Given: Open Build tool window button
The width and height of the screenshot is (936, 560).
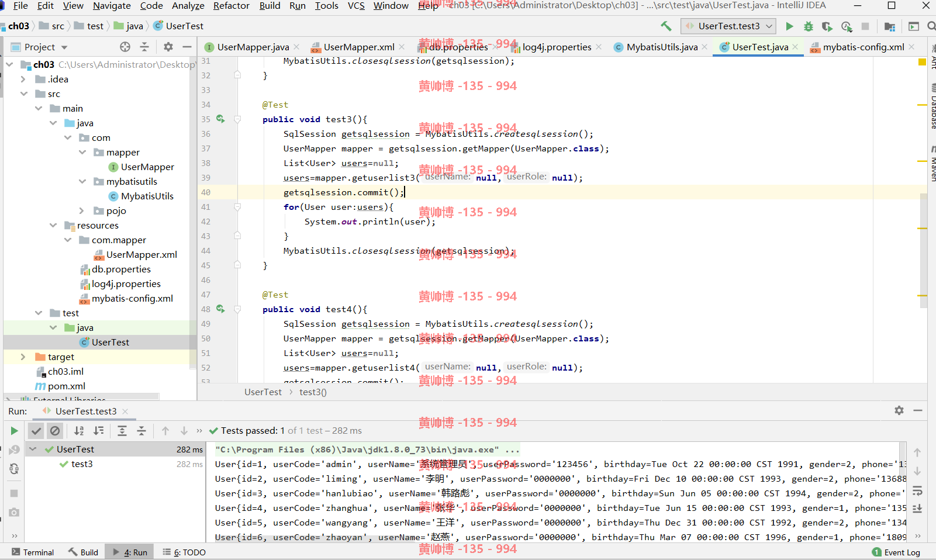Looking at the screenshot, I should click(83, 552).
